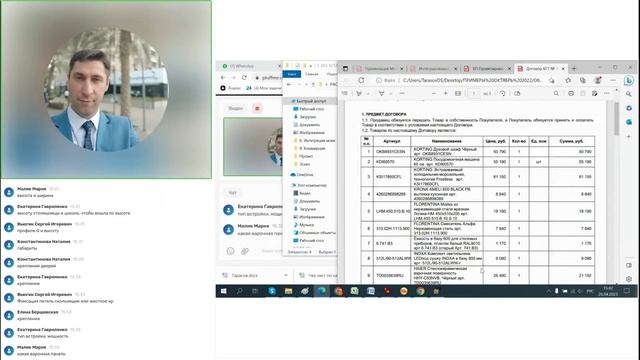The height and width of the screenshot is (360, 640).
Task: Expand the highlight options arrow in the PDF toolbar
Action: pos(390,93)
